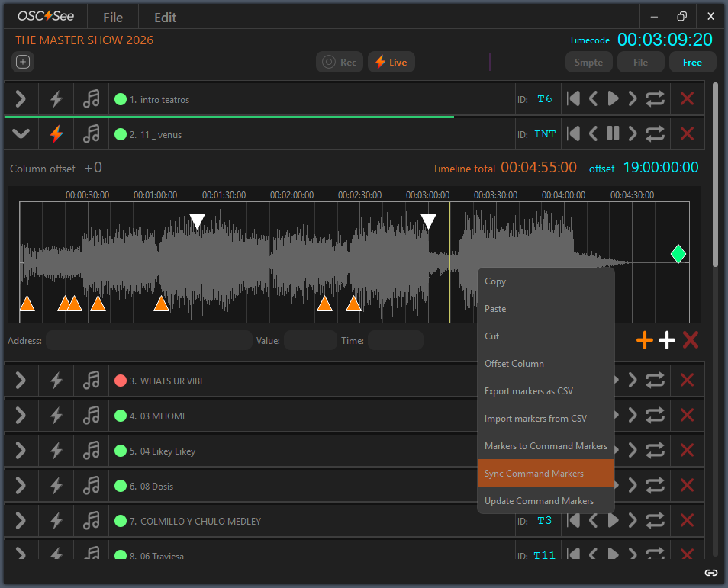Click the Rec button
The height and width of the screenshot is (588, 728).
[340, 62]
